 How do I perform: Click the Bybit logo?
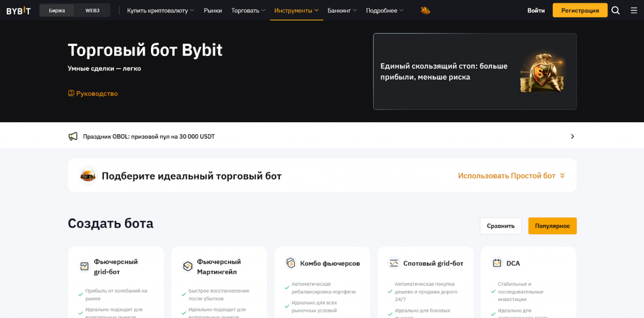pyautogui.click(x=18, y=11)
